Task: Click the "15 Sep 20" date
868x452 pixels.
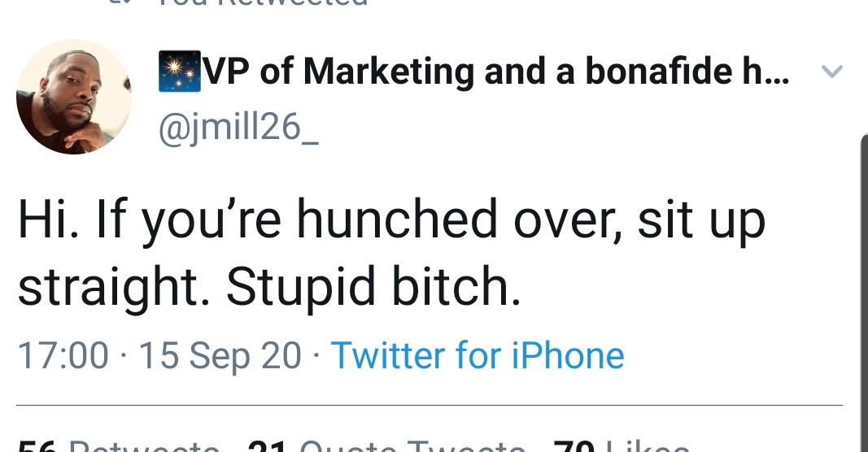Action: tap(220, 355)
